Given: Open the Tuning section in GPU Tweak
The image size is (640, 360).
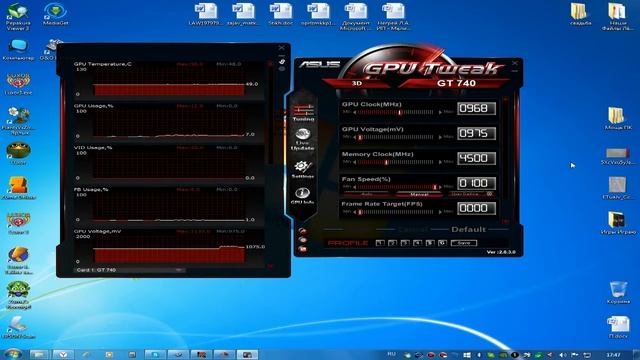Looking at the screenshot, I should tap(303, 112).
